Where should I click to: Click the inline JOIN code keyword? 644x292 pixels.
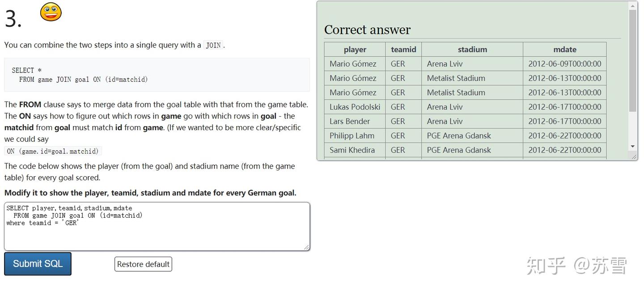point(213,45)
